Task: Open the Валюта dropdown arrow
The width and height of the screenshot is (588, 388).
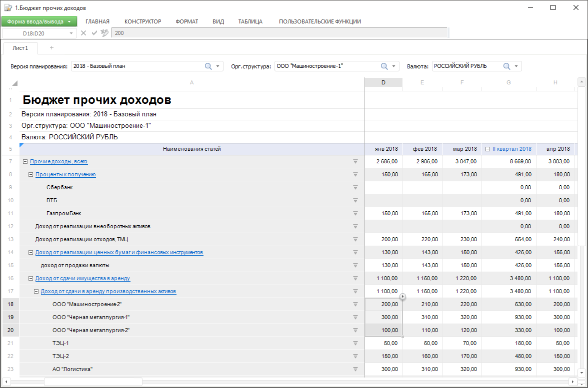Action: (x=516, y=66)
